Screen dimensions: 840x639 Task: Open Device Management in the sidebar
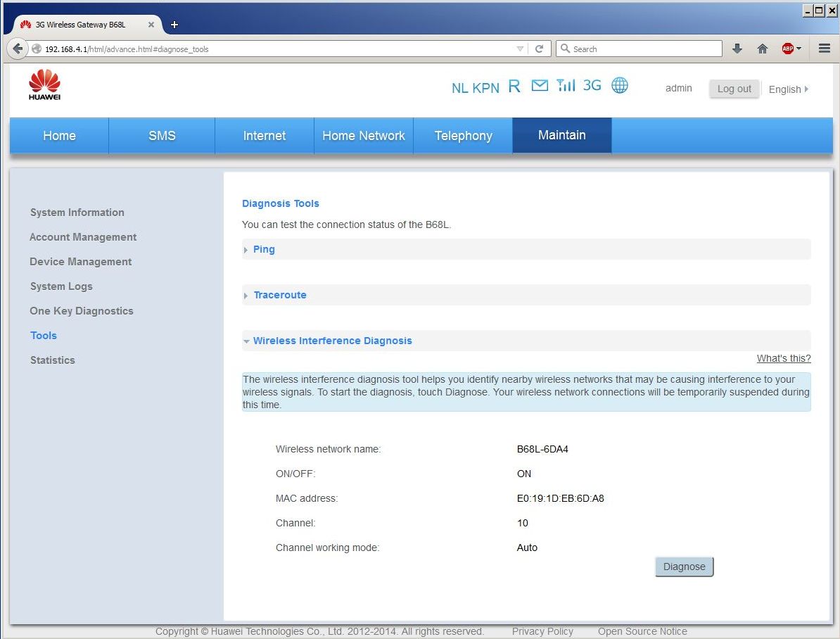(80, 262)
